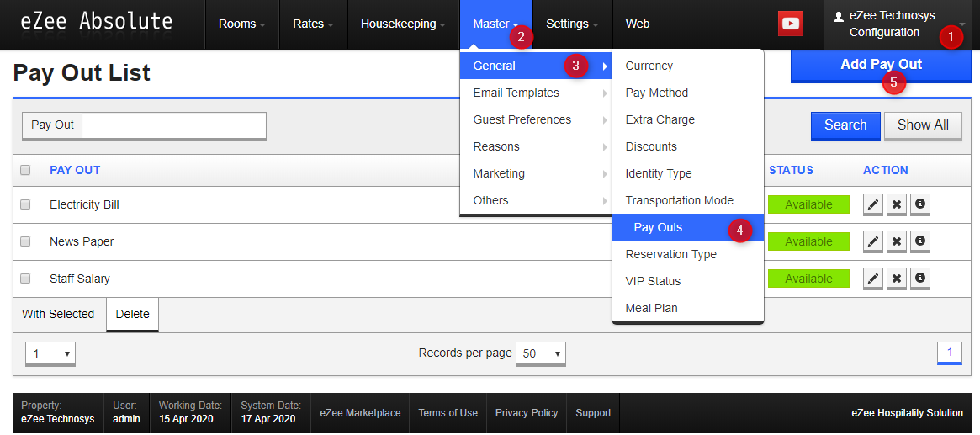Select the Staff Salary checkbox
The image size is (980, 435).
click(x=25, y=279)
